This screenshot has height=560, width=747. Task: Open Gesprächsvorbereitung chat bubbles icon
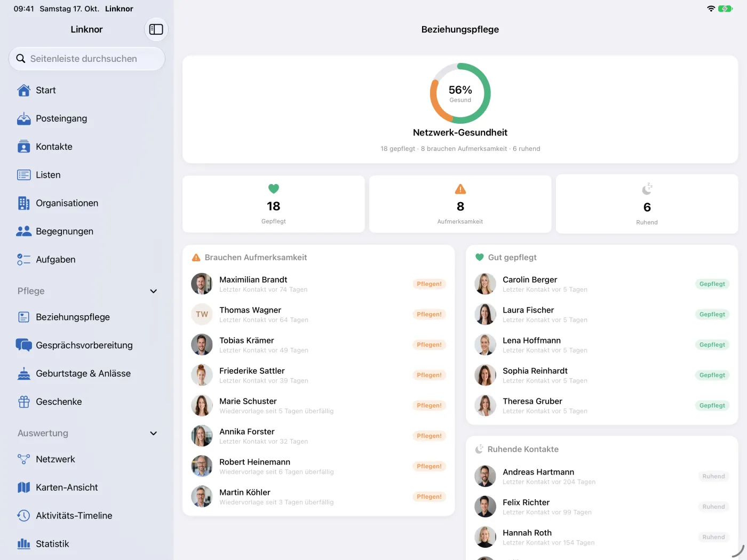(24, 345)
